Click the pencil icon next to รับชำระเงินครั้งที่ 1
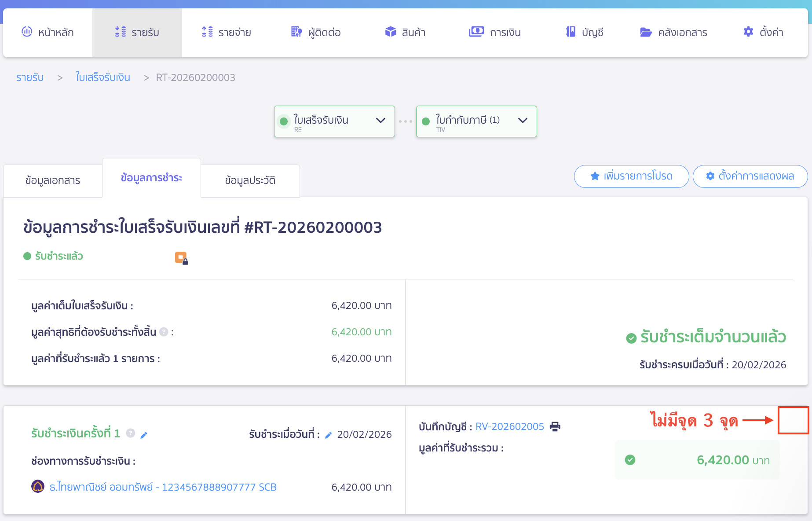 tap(144, 435)
